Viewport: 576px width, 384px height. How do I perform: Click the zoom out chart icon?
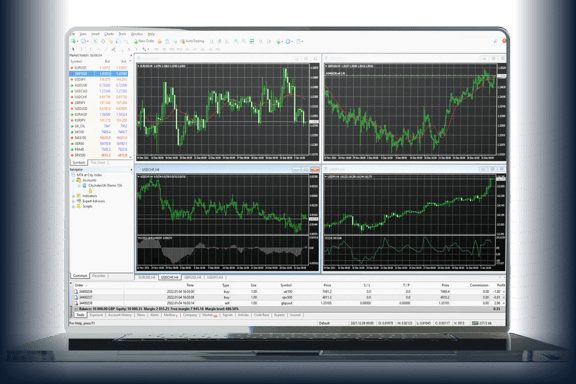pyautogui.click(x=244, y=41)
